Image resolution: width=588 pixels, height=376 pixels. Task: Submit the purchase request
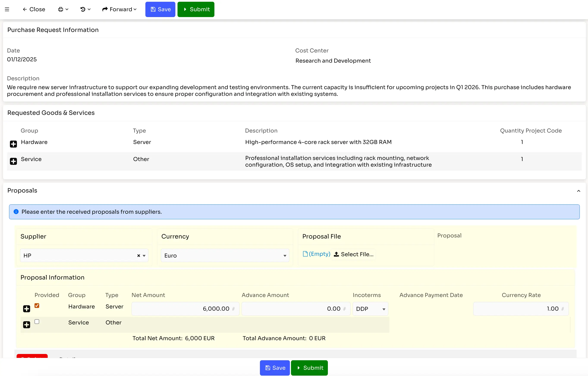196,9
